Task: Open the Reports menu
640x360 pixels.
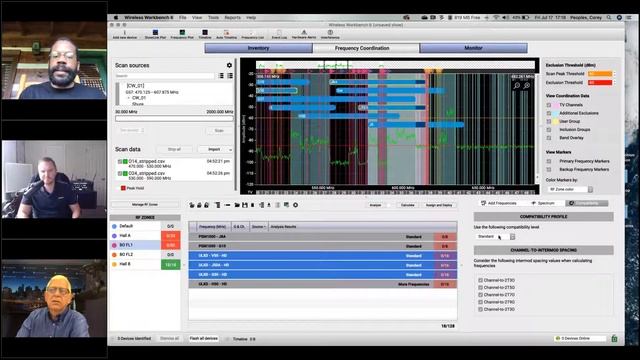Action: coord(232,18)
